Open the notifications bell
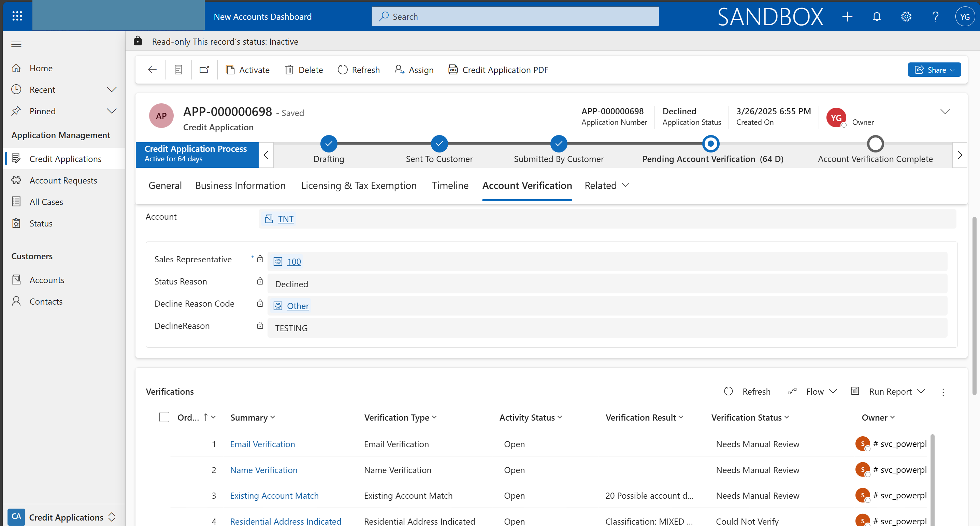The width and height of the screenshot is (980, 526). [x=877, y=16]
